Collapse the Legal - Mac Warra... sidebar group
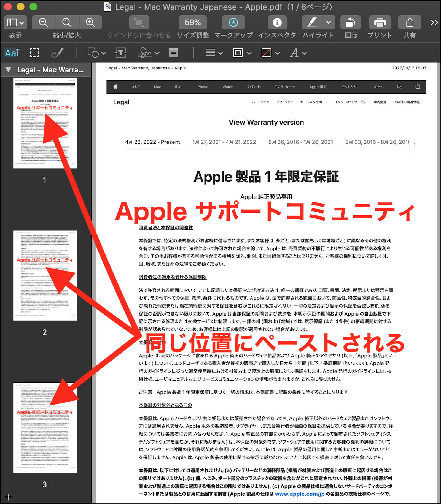This screenshot has width=441, height=504. tap(8, 70)
